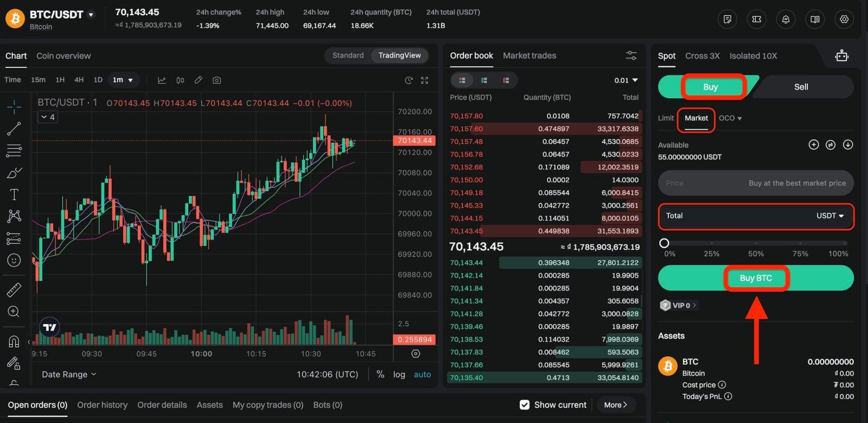The height and width of the screenshot is (423, 868).
Task: Toggle the log scale option
Action: tap(399, 374)
